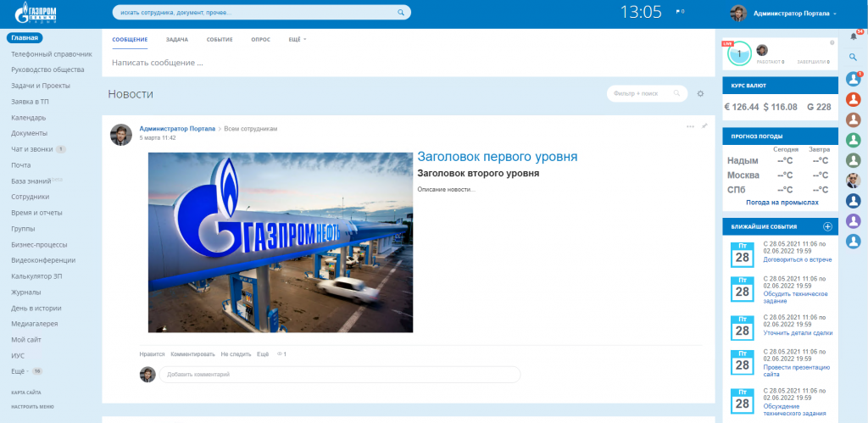Open the photo contact avatar in right bar
868x423 pixels.
[853, 181]
